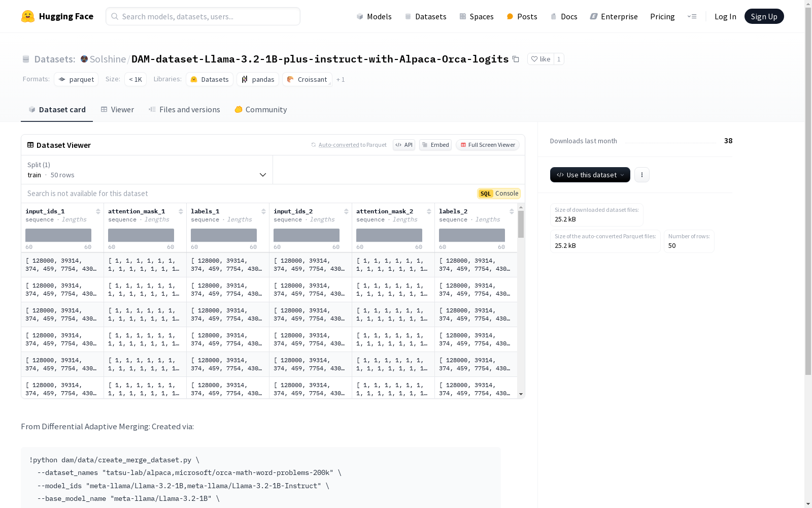Copy the dataset name with the copy icon

pos(516,59)
